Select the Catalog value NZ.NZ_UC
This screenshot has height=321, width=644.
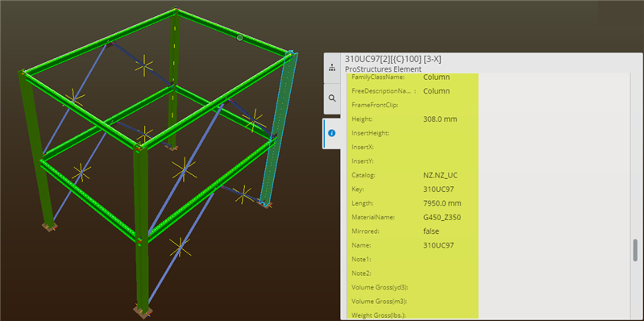pos(440,175)
